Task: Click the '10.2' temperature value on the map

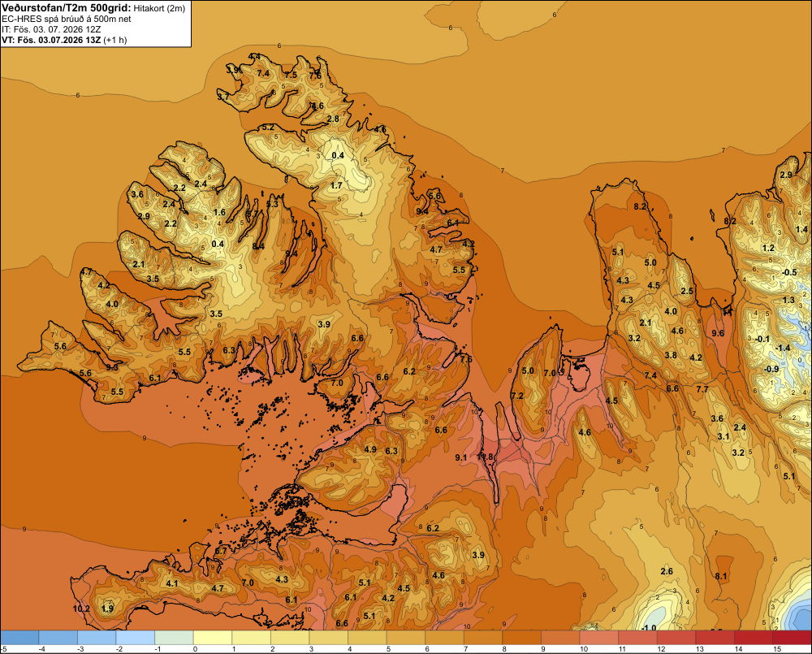Action: coord(81,609)
